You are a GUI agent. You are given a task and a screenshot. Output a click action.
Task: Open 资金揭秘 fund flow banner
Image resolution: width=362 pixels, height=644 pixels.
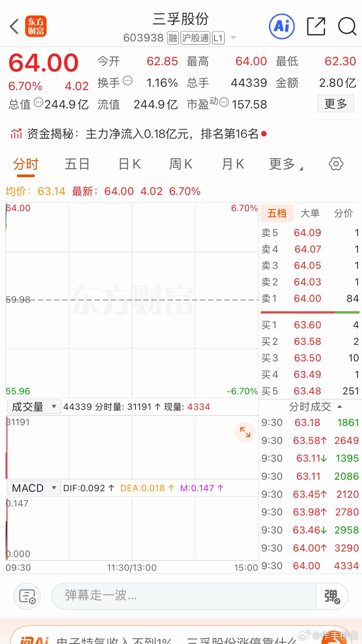tap(181, 134)
